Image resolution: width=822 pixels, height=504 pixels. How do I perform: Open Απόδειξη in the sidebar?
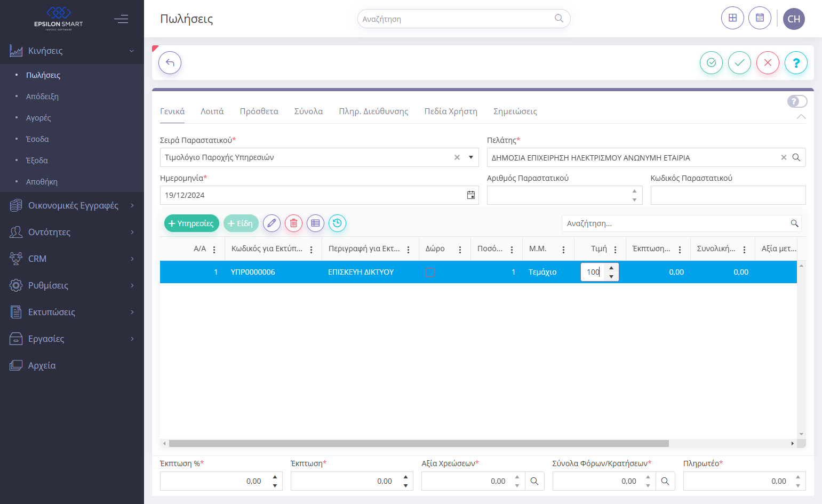42,97
